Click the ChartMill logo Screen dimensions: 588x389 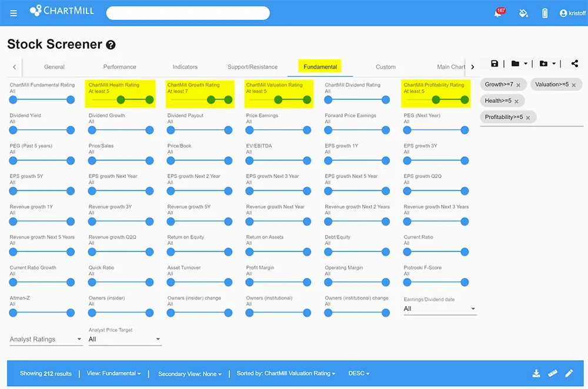(62, 11)
